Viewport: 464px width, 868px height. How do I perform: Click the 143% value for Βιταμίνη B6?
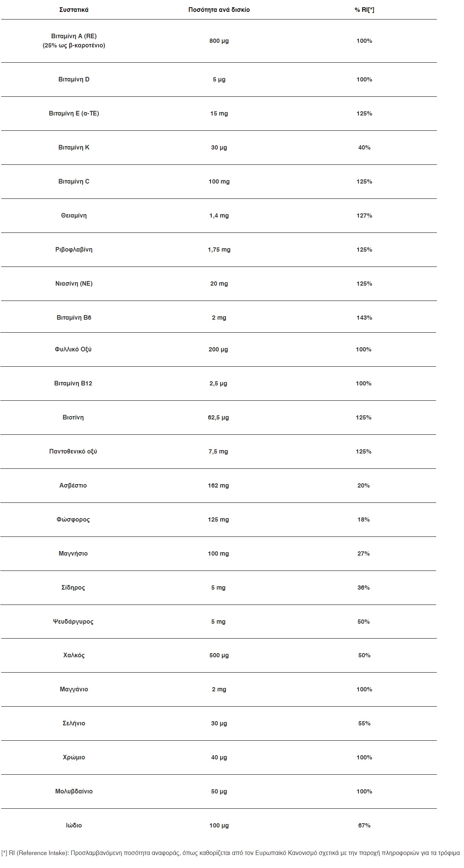tap(364, 318)
